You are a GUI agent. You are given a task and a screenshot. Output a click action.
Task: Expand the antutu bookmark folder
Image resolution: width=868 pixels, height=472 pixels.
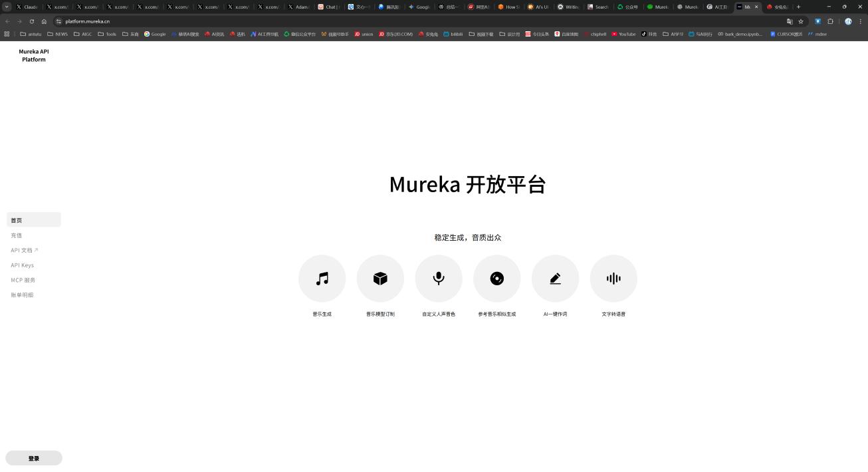[x=31, y=34]
